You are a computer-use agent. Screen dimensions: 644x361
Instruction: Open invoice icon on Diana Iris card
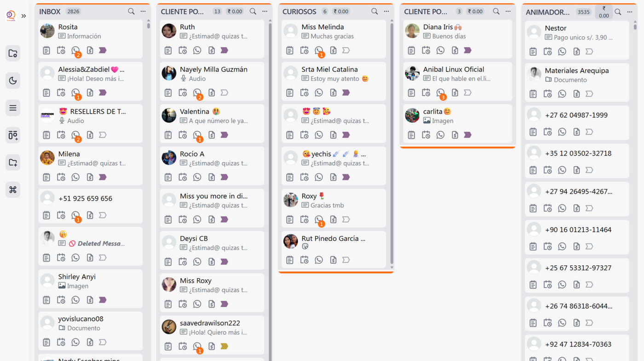coord(455,50)
